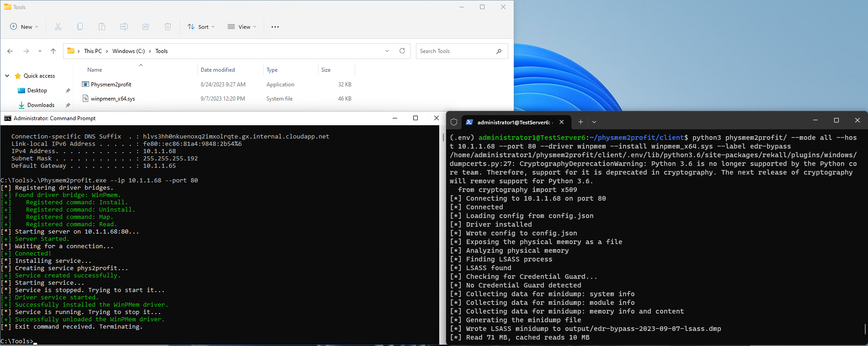Click the 32 KB size cell
This screenshot has width=868, height=346.
(345, 85)
